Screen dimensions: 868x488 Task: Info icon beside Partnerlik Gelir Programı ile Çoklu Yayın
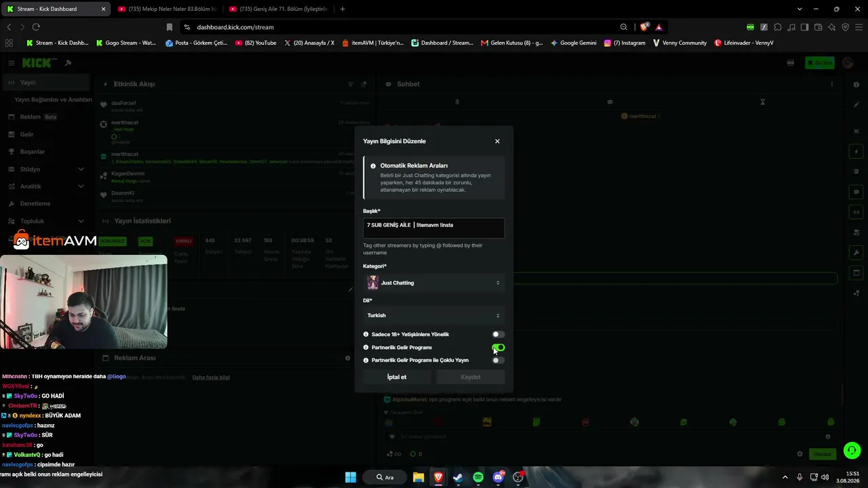click(366, 360)
